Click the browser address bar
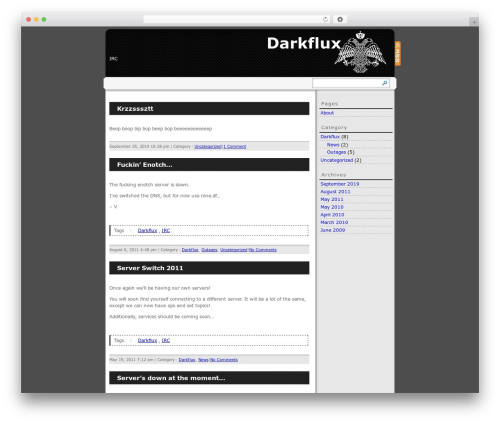The width and height of the screenshot is (500, 423). [x=236, y=19]
